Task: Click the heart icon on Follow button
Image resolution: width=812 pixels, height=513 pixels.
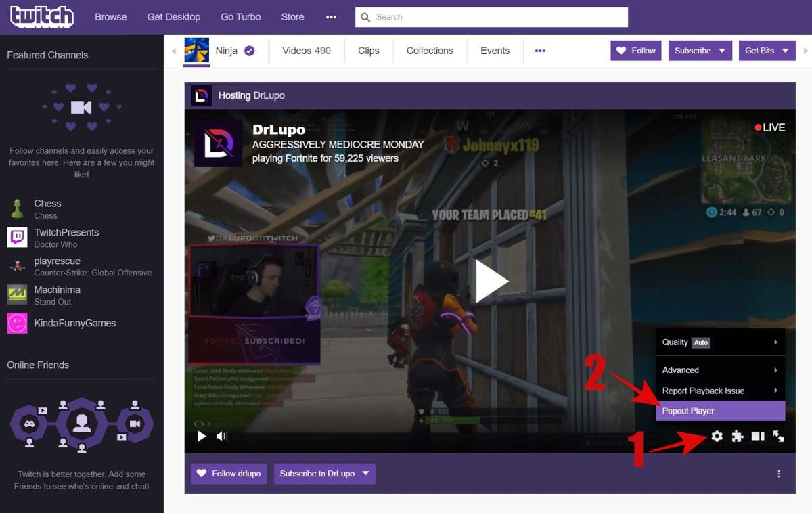Action: [621, 51]
